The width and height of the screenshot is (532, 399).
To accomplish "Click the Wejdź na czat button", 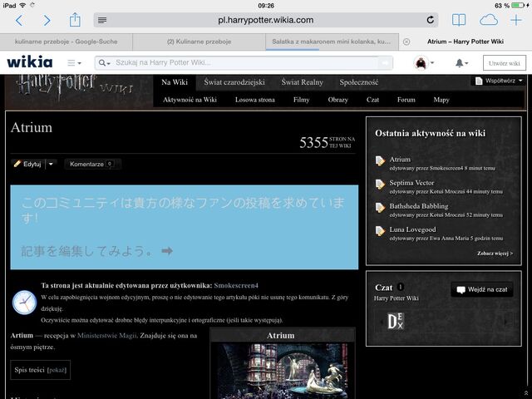I will click(x=482, y=290).
